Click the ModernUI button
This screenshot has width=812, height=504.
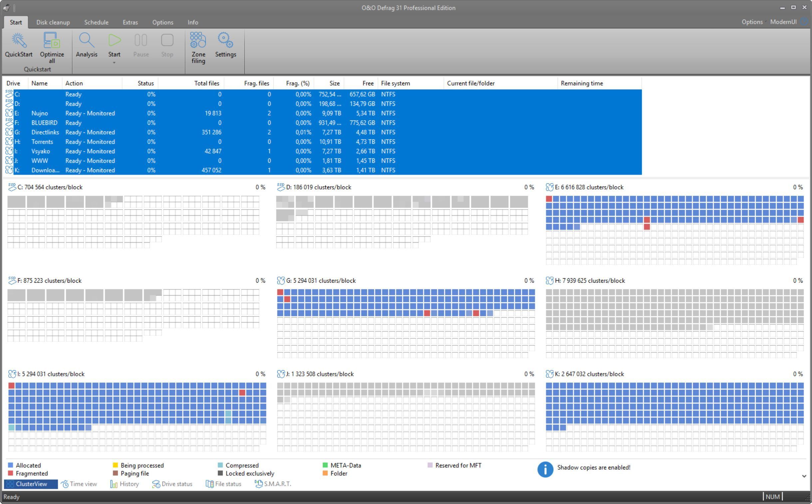point(783,22)
